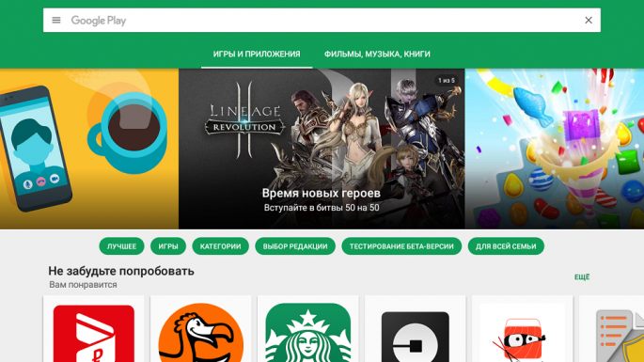Select the ИГРЫ chip
644x362 pixels.
click(x=168, y=246)
